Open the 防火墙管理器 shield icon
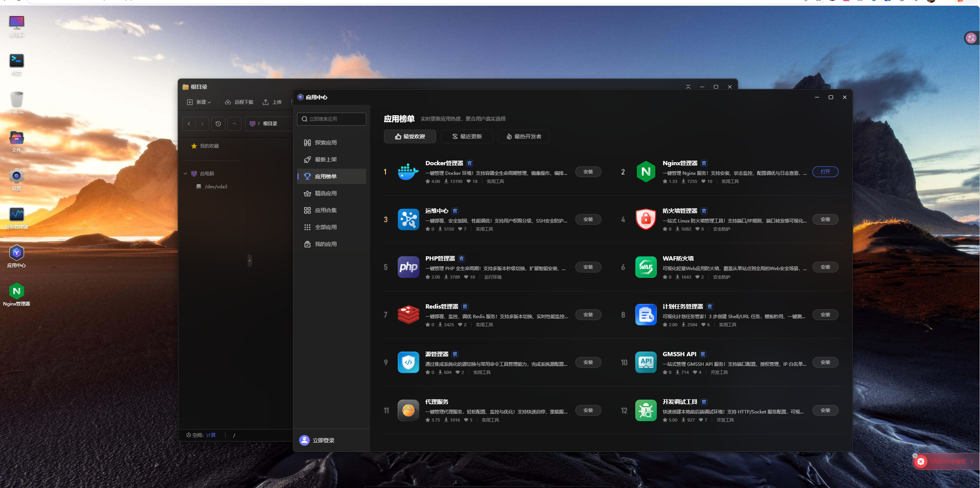Image resolution: width=980 pixels, height=488 pixels. [x=646, y=219]
